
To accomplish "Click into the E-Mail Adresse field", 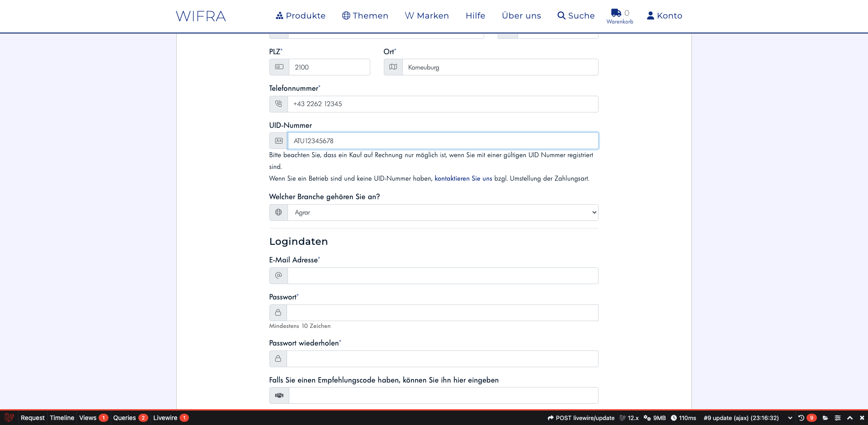I will point(443,276).
